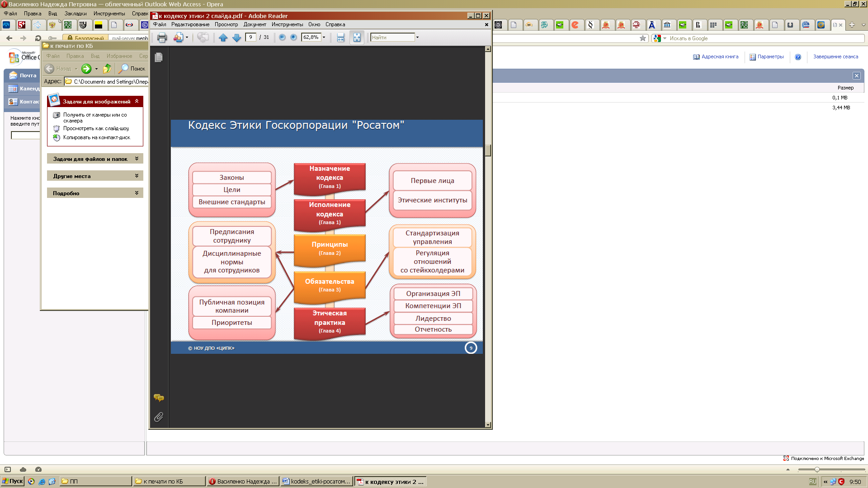Image resolution: width=868 pixels, height=488 pixels.
Task: Click the Email/send PDF icon in Adobe Reader
Action: pyautogui.click(x=179, y=38)
